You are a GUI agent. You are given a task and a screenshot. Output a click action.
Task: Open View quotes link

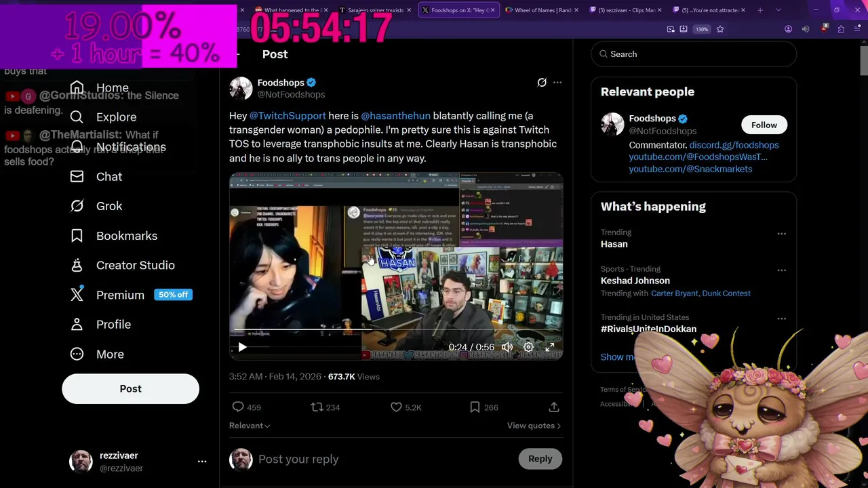pyautogui.click(x=534, y=426)
